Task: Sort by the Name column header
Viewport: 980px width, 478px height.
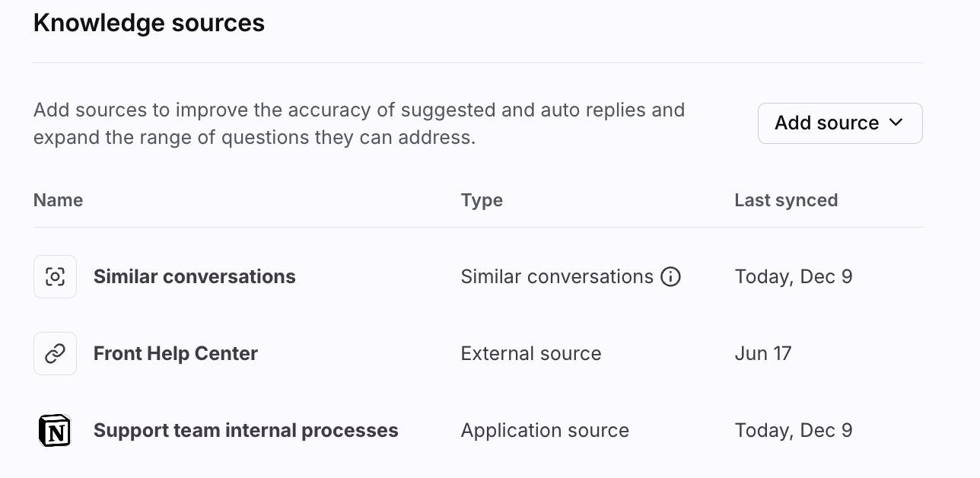Action: [x=59, y=200]
